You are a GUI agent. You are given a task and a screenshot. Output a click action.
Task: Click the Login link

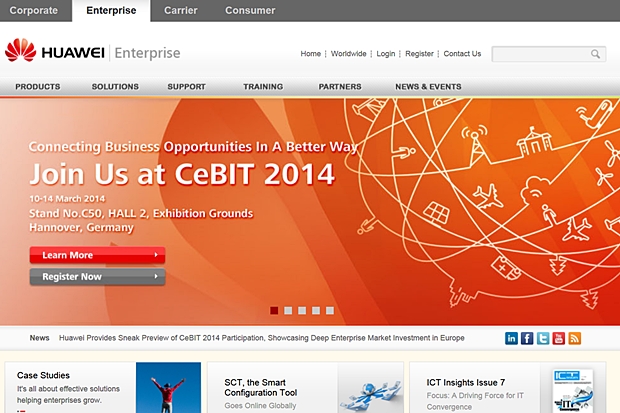(x=386, y=54)
